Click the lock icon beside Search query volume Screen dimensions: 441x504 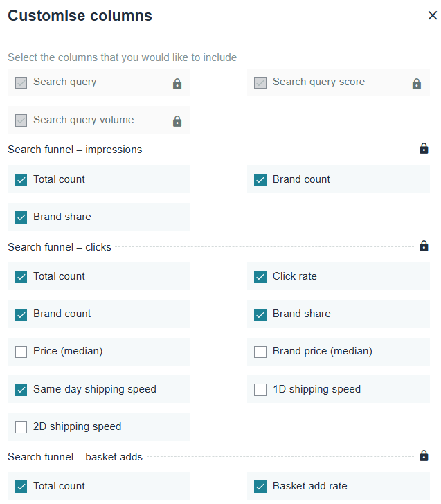click(x=177, y=121)
